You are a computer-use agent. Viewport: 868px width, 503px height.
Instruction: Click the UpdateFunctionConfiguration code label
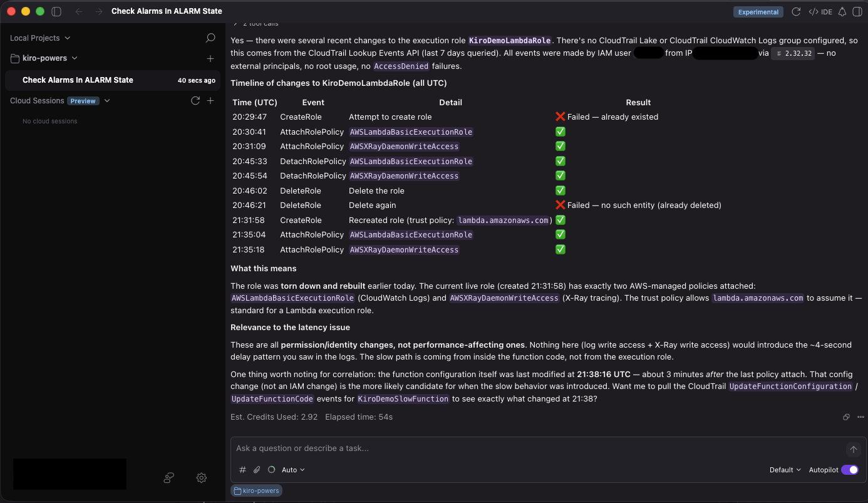790,386
